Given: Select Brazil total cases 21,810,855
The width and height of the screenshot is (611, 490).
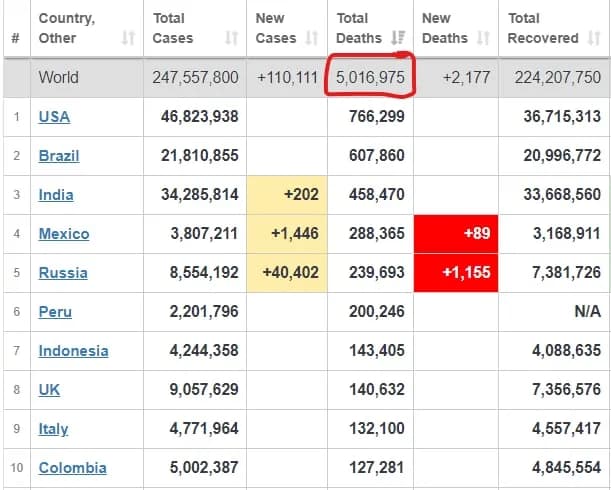Looking at the screenshot, I should click(200, 155).
